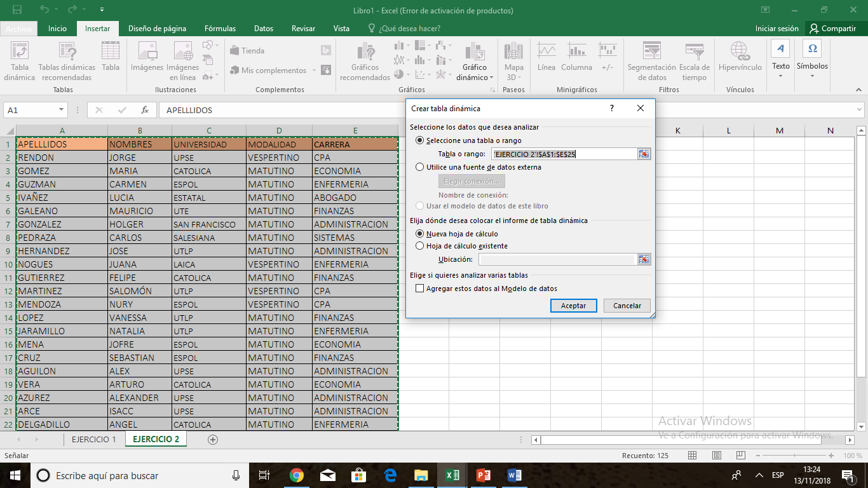868x488 pixels.
Task: Select 'Utilice una fuente de datos externa' option
Action: (419, 167)
